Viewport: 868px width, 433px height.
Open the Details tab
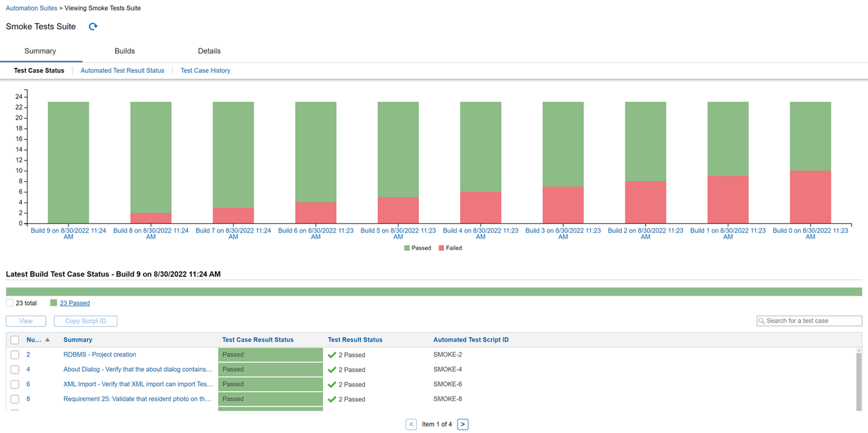tap(209, 51)
